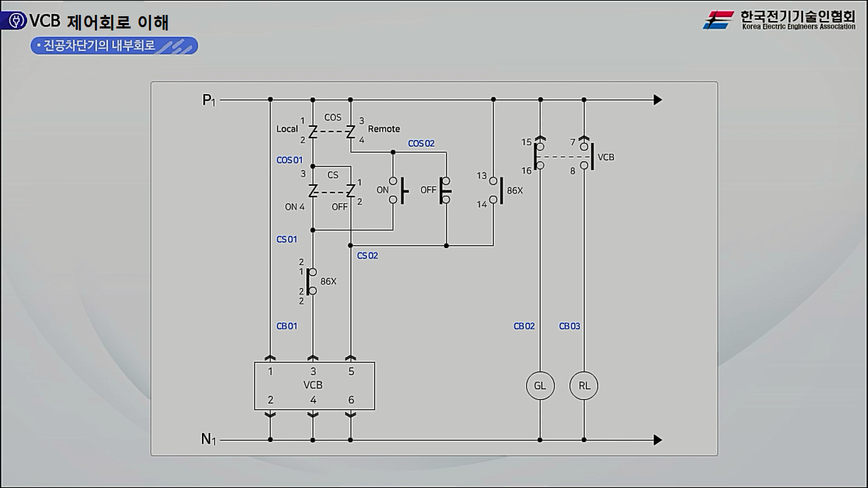Select the GL green lamp symbol
Image resolution: width=868 pixels, height=488 pixels.
click(540, 386)
